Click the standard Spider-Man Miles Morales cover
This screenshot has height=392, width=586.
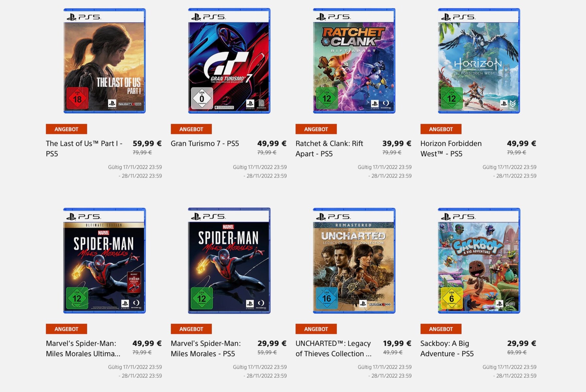(229, 261)
